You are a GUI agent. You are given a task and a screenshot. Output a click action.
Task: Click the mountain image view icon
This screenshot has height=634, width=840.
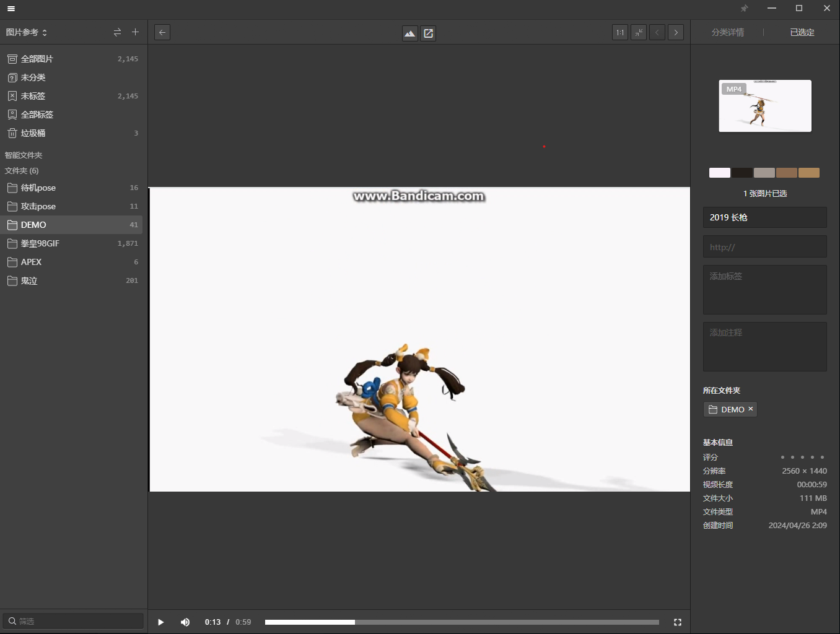pos(410,33)
